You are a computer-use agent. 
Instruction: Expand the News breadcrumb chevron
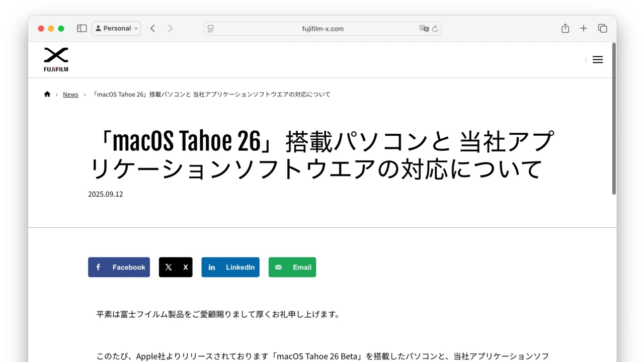click(x=84, y=94)
